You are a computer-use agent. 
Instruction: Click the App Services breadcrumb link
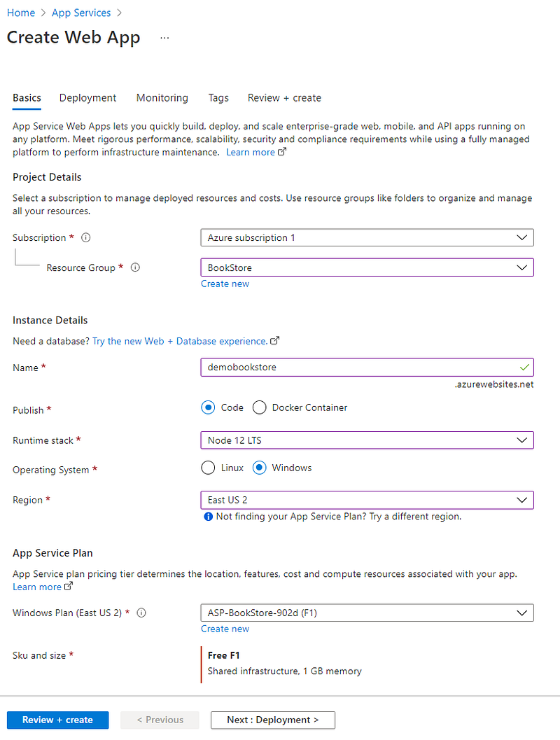81,13
